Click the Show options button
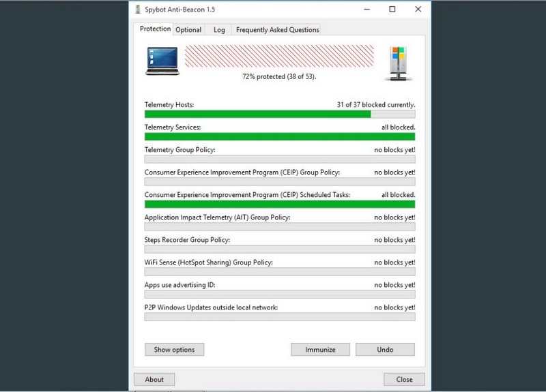The height and width of the screenshot is (392, 546). 175,350
